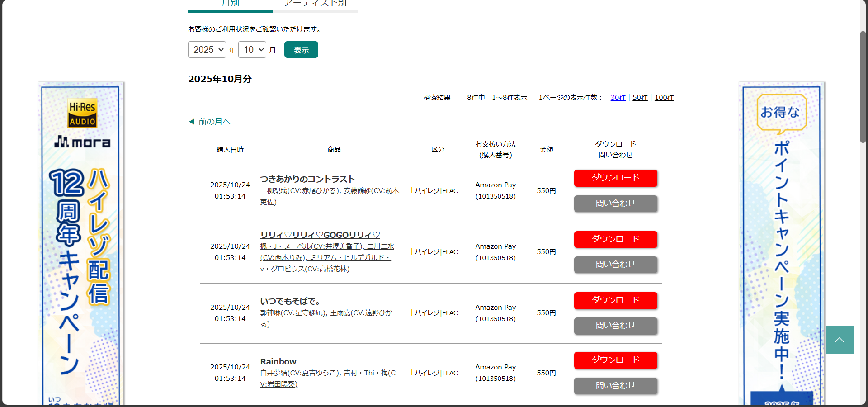This screenshot has height=407, width=868.
Task: Download the いつでもそばで。 track
Action: click(615, 300)
